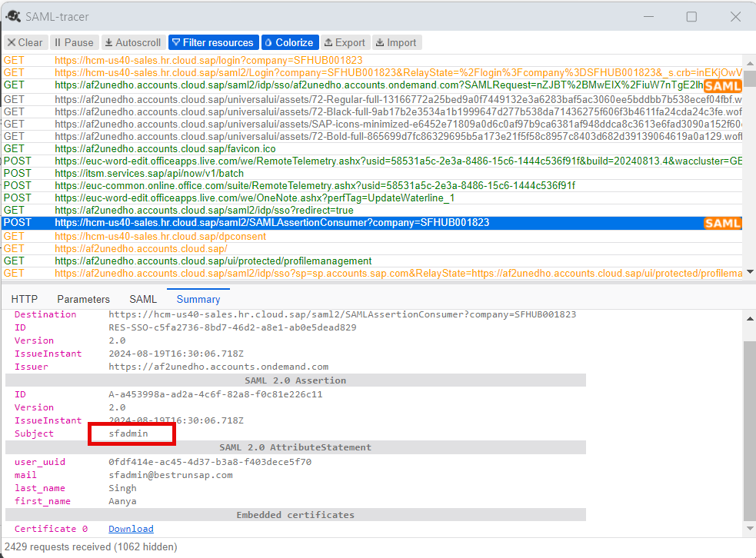Click the SAML badge on the SAMLAssertionConsumer row
Screen dimensions: 756x558
click(722, 223)
